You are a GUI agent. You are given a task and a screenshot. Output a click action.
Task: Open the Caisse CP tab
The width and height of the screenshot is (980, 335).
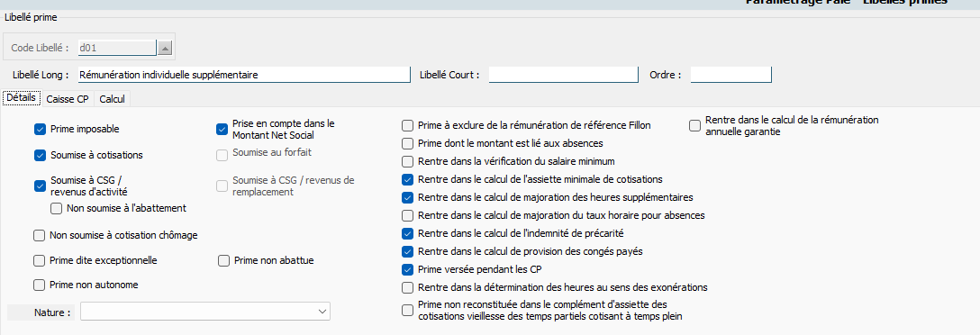click(68, 99)
